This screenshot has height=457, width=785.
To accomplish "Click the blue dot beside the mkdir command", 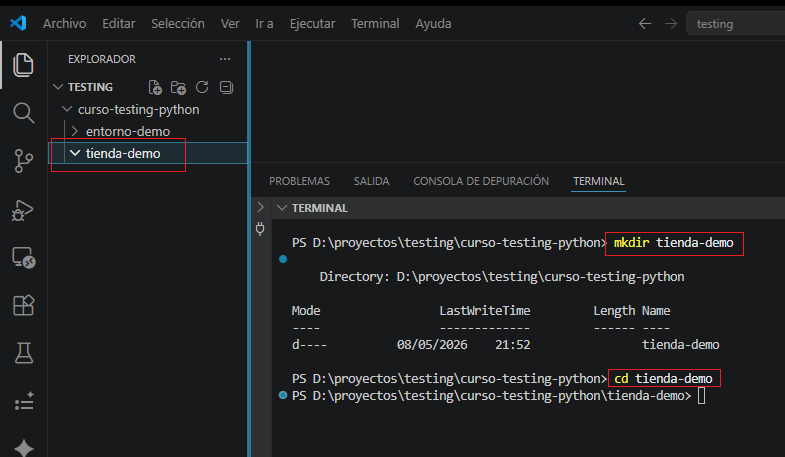I will (283, 259).
